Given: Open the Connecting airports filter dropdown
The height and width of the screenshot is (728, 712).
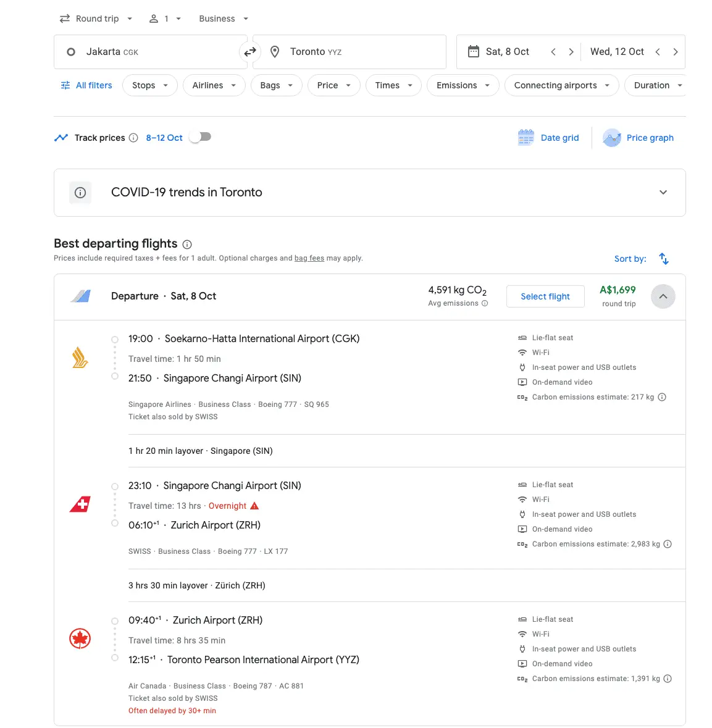Looking at the screenshot, I should (x=561, y=85).
